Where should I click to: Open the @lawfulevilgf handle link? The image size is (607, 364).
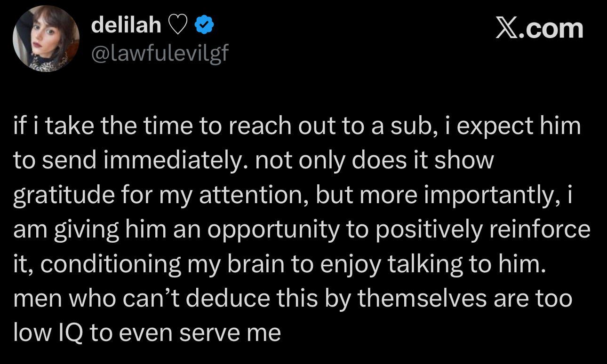159,54
